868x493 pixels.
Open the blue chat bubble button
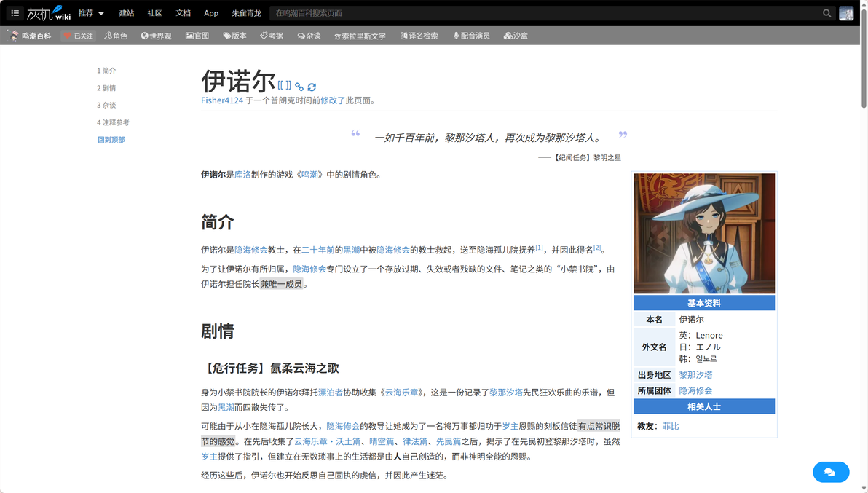tap(830, 472)
